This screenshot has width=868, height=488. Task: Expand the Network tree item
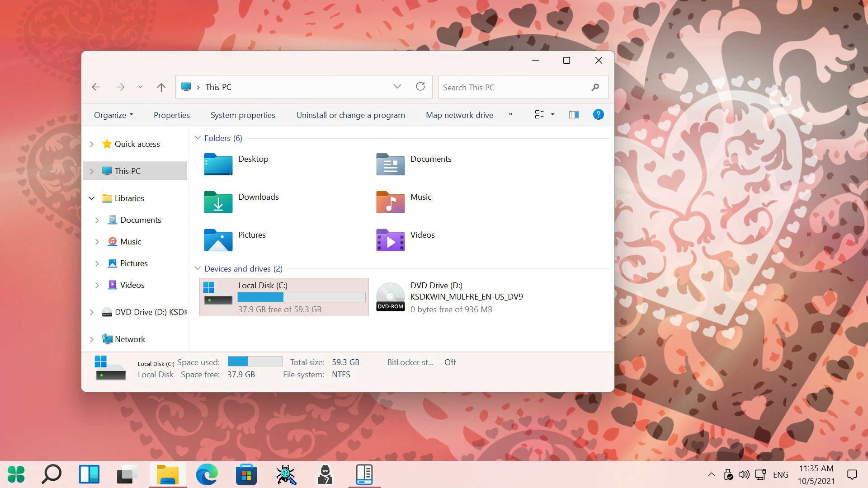pos(91,338)
